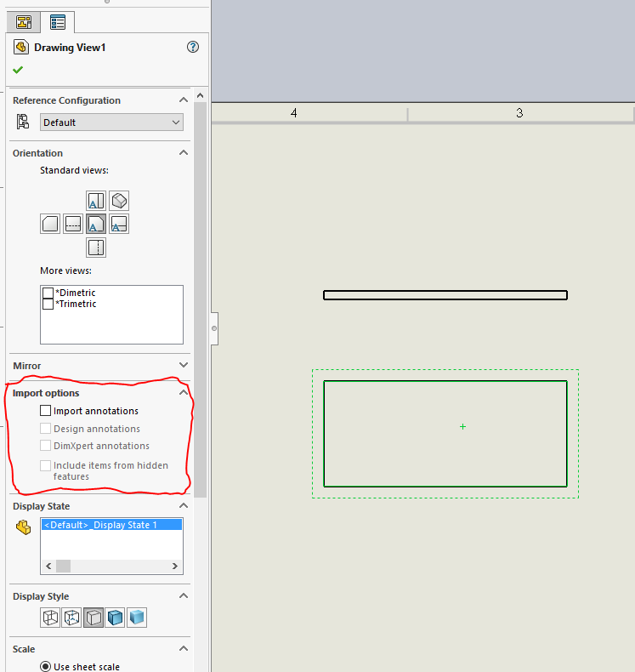The height and width of the screenshot is (672, 635).
Task: Select the Isometric standard view icon
Action: (x=119, y=201)
